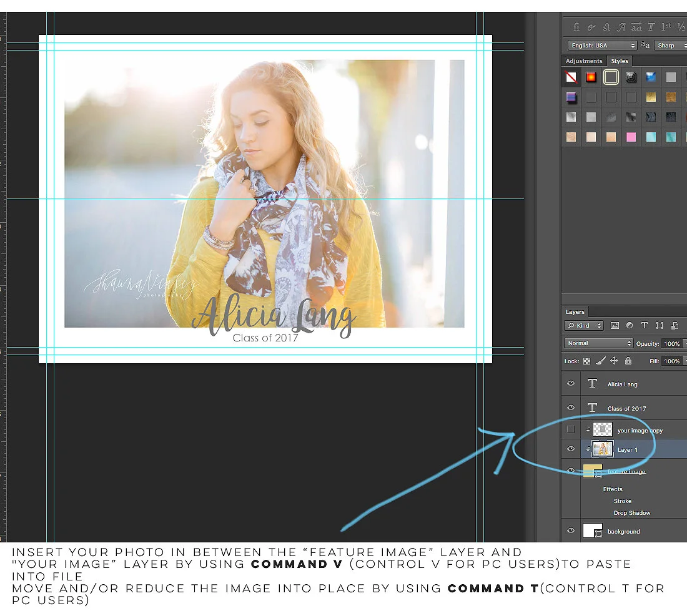This screenshot has width=687, height=616.
Task: Open the 'English: USA' language dropdown
Action: click(602, 45)
